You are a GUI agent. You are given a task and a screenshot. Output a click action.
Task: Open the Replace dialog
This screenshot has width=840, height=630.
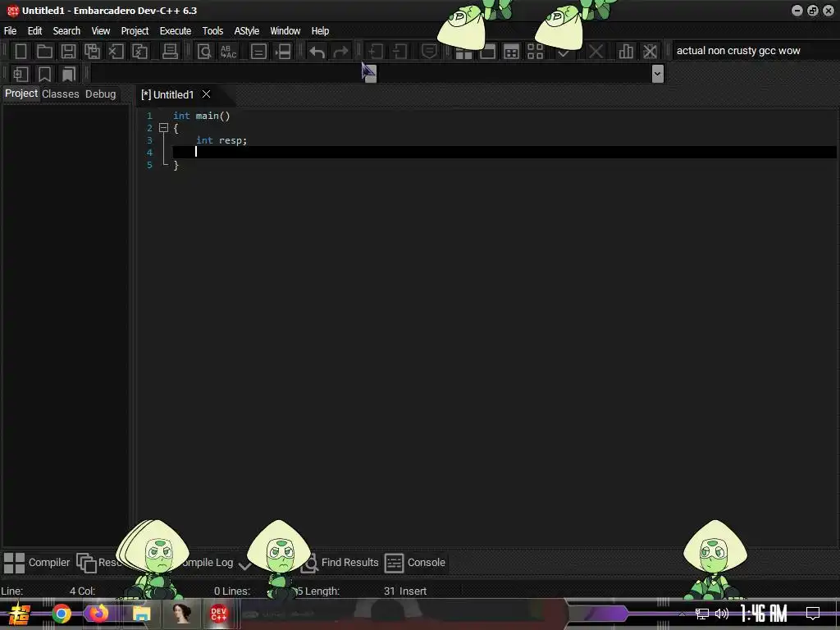tap(228, 52)
